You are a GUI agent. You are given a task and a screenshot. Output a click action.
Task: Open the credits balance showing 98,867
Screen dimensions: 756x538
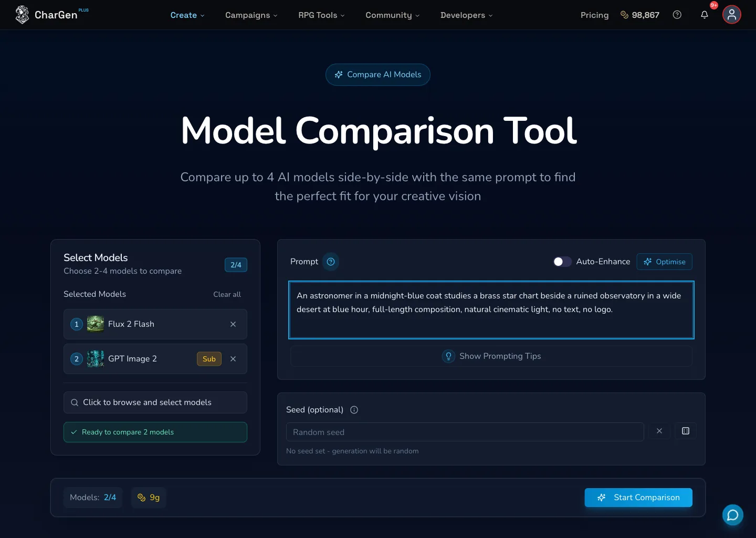[640, 15]
